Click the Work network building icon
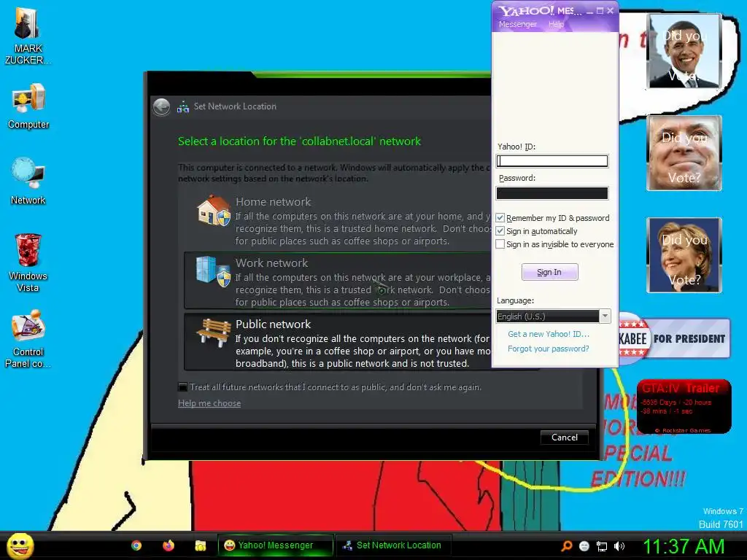This screenshot has height=560, width=747. (213, 271)
